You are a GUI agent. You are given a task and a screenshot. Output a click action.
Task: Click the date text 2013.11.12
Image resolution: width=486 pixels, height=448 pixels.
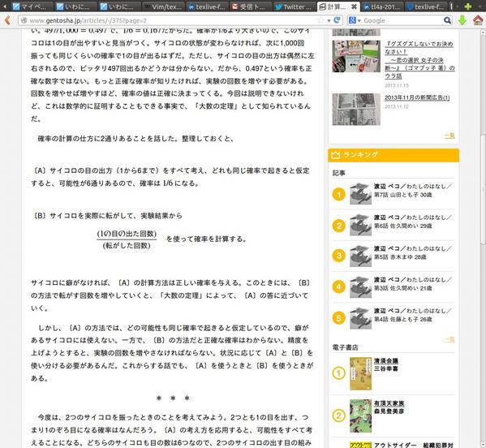tap(397, 106)
